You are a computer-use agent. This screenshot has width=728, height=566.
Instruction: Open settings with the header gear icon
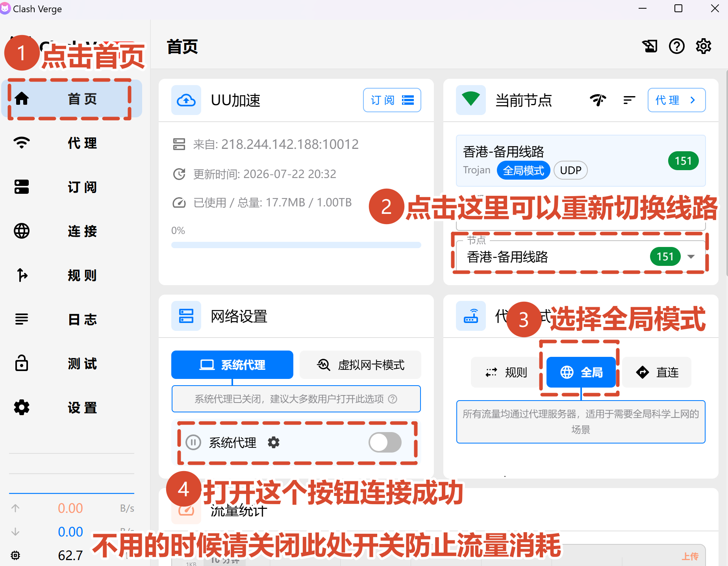pos(704,46)
